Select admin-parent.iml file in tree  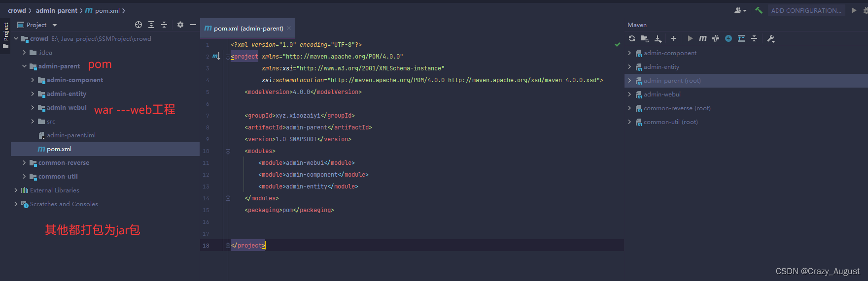(x=71, y=135)
